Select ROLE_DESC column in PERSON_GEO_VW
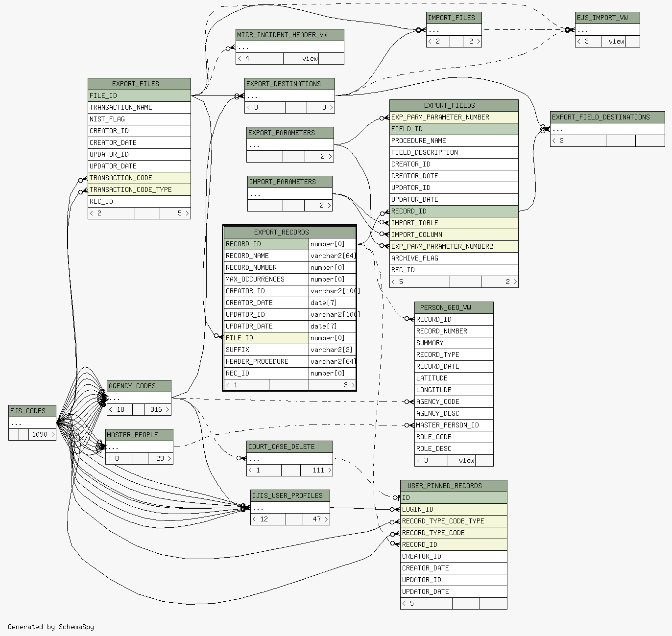This screenshot has width=672, height=636. [x=454, y=448]
